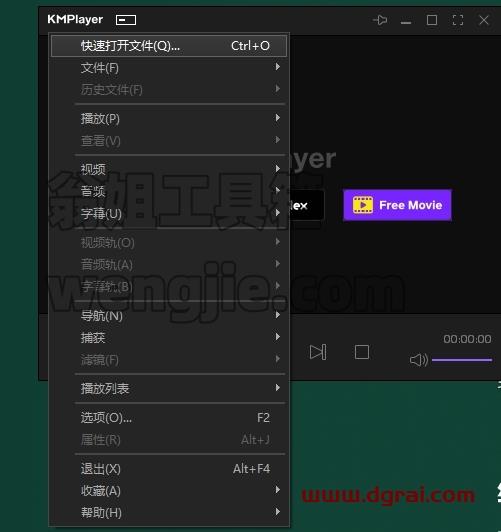Open the 播放(P) submenu
This screenshot has width=501, height=532.
click(x=169, y=118)
